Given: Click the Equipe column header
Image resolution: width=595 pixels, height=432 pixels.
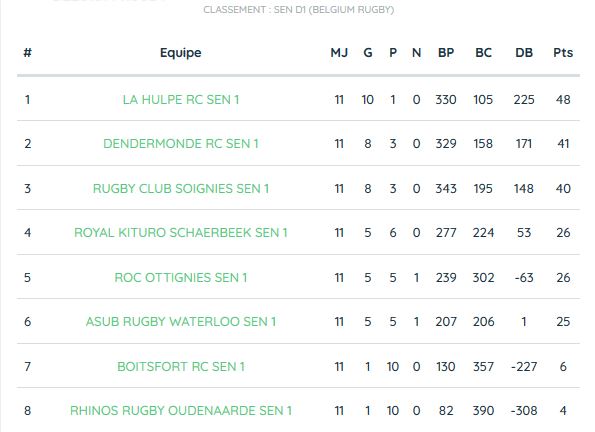Looking at the screenshot, I should tap(181, 53).
